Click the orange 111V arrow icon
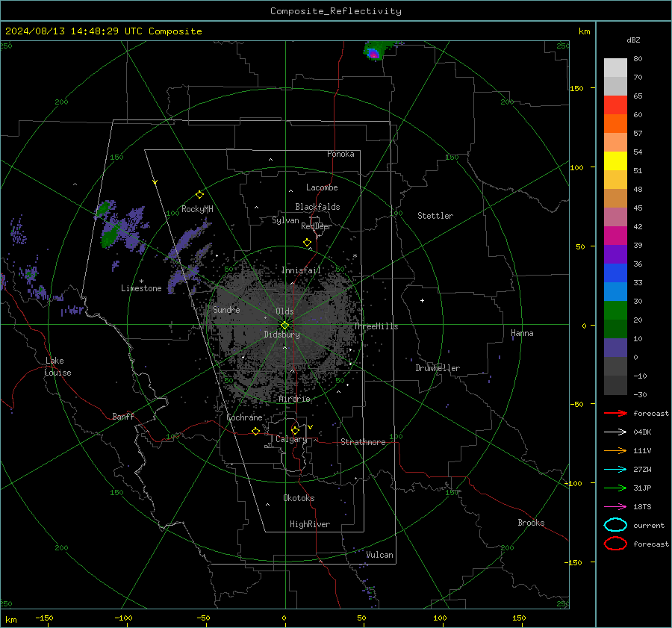The image size is (672, 628). click(x=615, y=450)
